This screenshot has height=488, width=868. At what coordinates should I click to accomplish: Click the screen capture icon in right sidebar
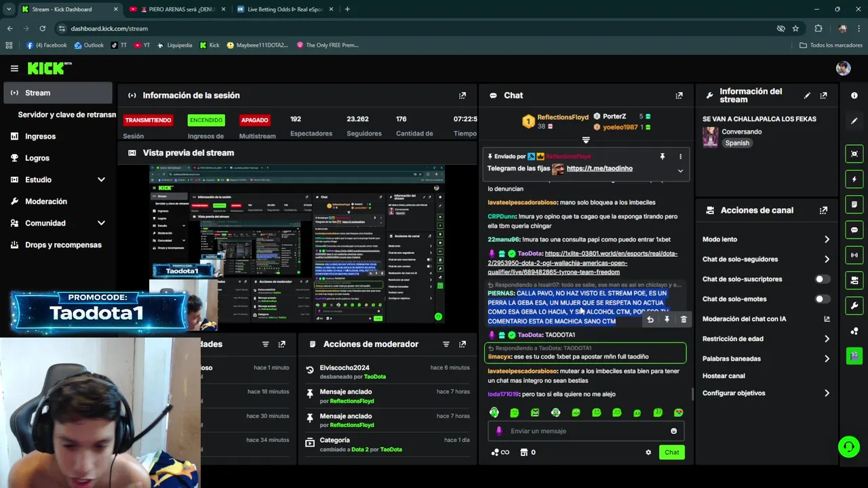click(854, 154)
